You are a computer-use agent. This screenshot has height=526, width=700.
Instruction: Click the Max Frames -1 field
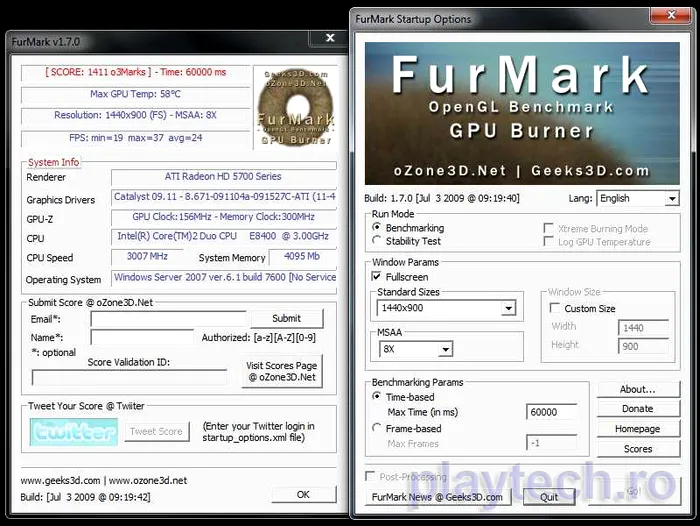click(x=552, y=443)
